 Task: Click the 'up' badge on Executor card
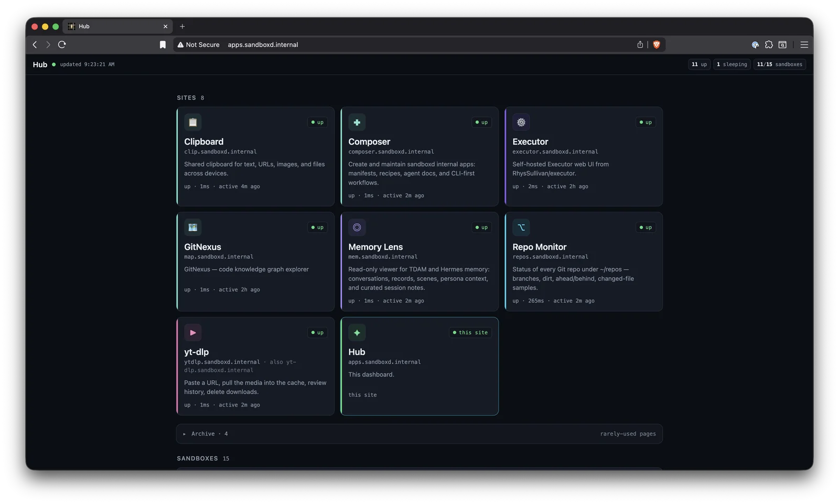coord(646,122)
